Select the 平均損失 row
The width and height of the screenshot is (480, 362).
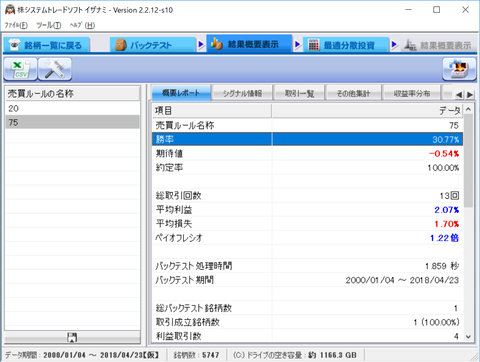pyautogui.click(x=308, y=223)
